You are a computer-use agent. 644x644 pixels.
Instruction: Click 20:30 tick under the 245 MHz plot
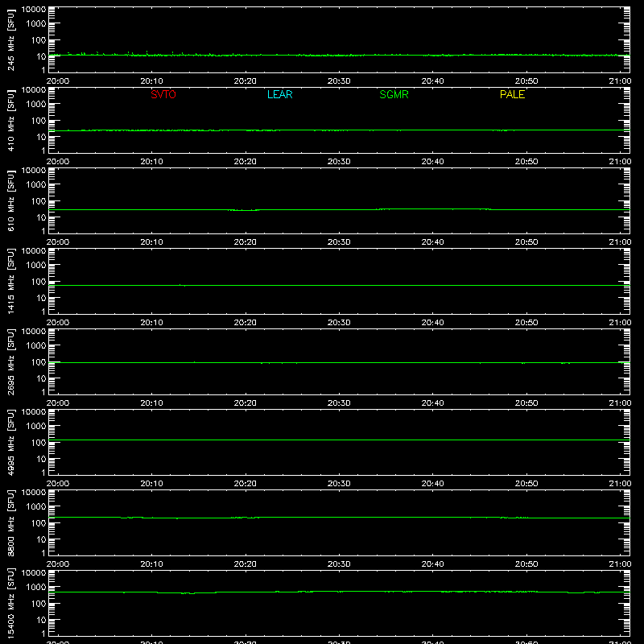(x=339, y=81)
